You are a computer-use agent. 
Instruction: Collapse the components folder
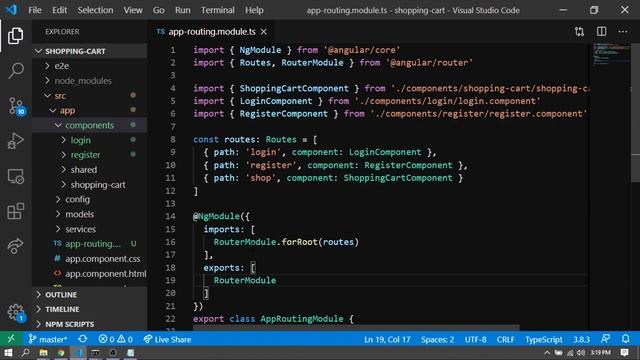point(90,125)
